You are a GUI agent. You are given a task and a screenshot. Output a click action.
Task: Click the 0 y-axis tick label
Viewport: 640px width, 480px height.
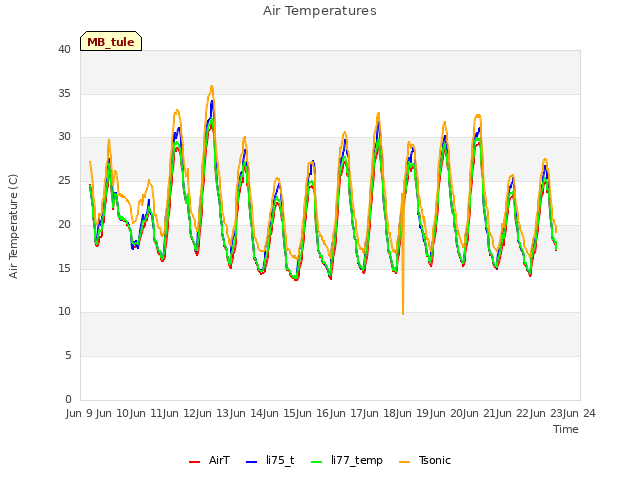click(x=68, y=399)
